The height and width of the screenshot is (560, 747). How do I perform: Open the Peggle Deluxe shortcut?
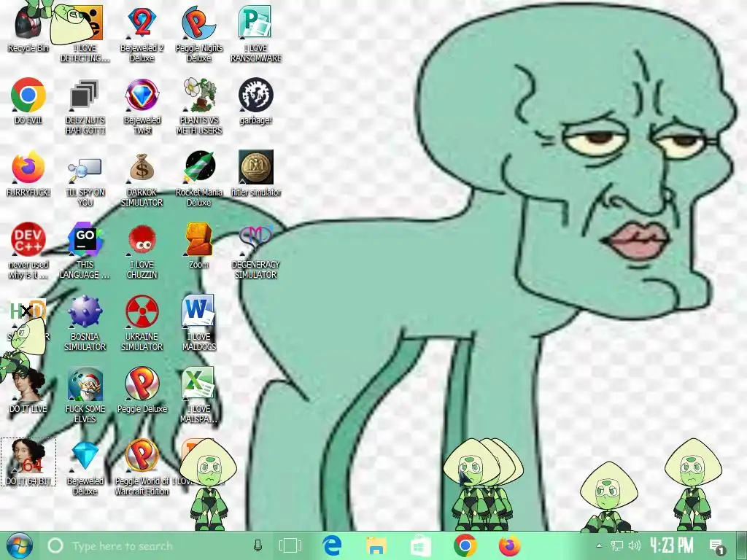pyautogui.click(x=142, y=391)
